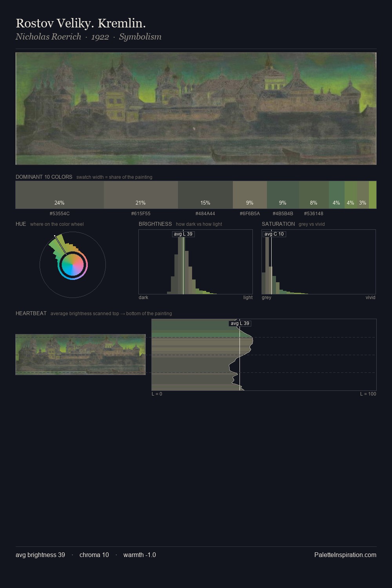
Task: Click the main Rostov Veliky Kremlin painting image
Action: (196, 109)
